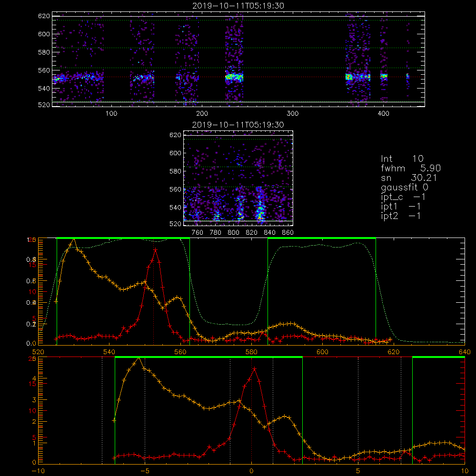Click the middle spectrogram timestamp title
476x476 pixels.
tap(238, 125)
